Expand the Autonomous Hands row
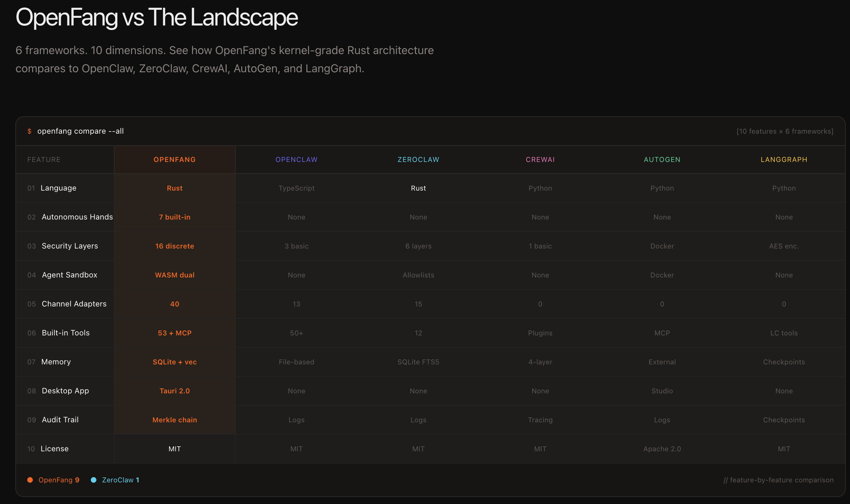The image size is (850, 504). coord(77,217)
